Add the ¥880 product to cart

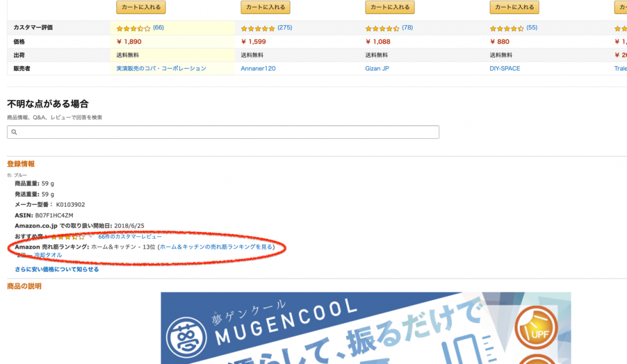point(514,7)
